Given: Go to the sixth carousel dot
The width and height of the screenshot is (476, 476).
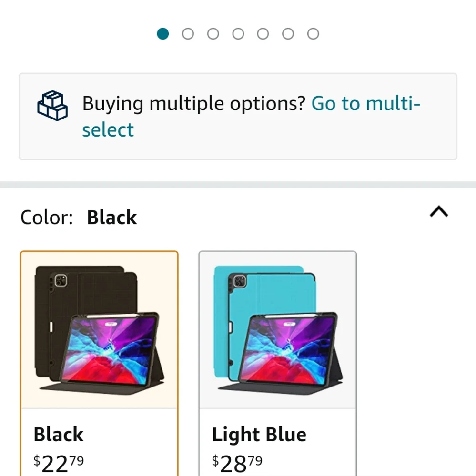Looking at the screenshot, I should point(288,34).
